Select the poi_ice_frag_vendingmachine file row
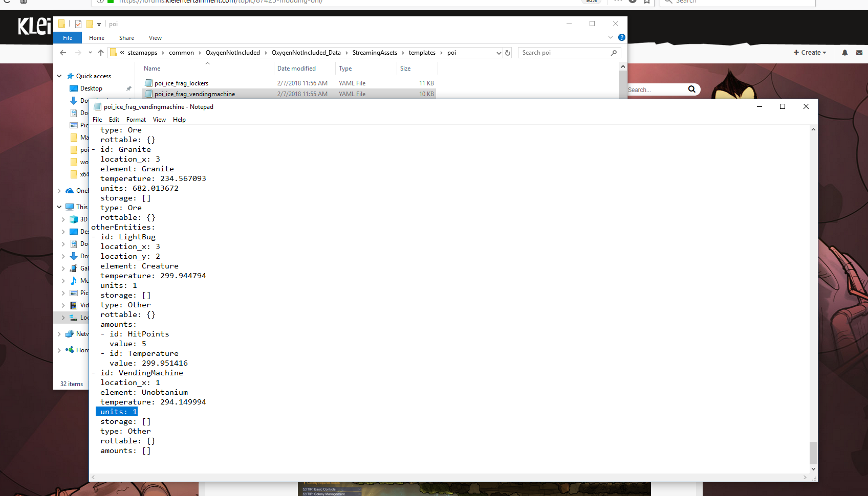The image size is (868, 496). point(289,94)
